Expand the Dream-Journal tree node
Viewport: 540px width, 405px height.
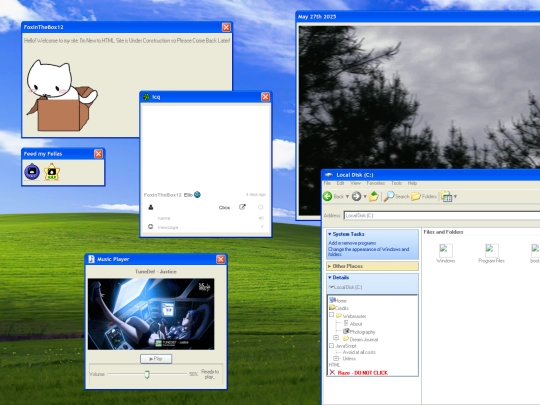[336, 338]
